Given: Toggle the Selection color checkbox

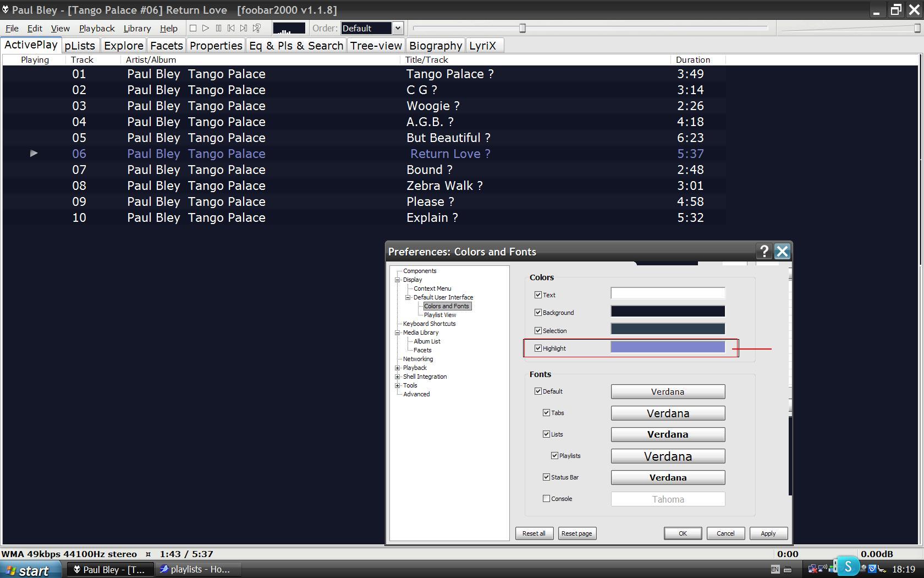Looking at the screenshot, I should click(538, 330).
